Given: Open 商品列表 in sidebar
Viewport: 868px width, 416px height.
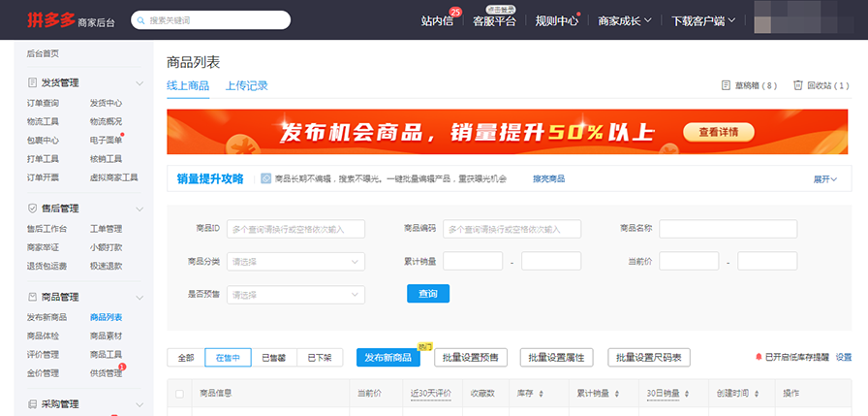Looking at the screenshot, I should coord(106,317).
